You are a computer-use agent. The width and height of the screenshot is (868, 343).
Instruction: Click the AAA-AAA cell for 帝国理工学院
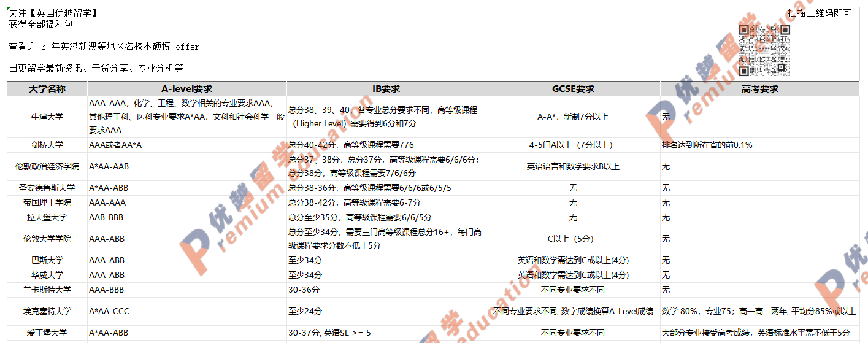point(187,202)
